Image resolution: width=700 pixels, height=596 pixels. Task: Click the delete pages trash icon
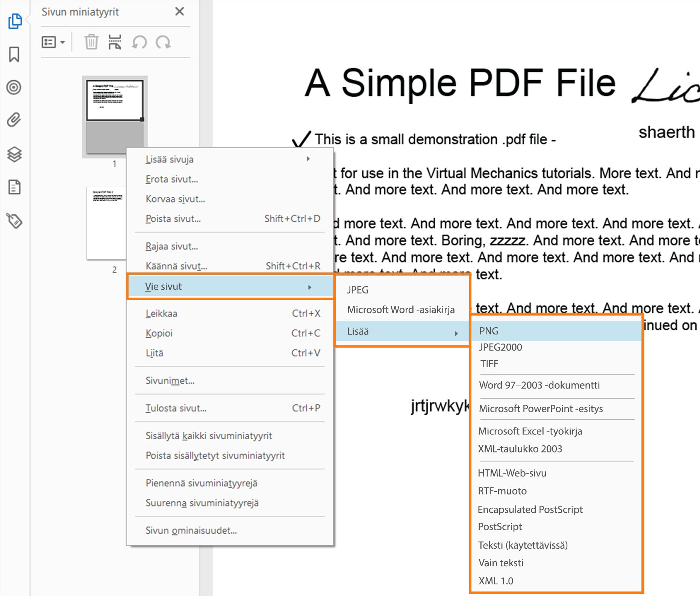(x=91, y=42)
